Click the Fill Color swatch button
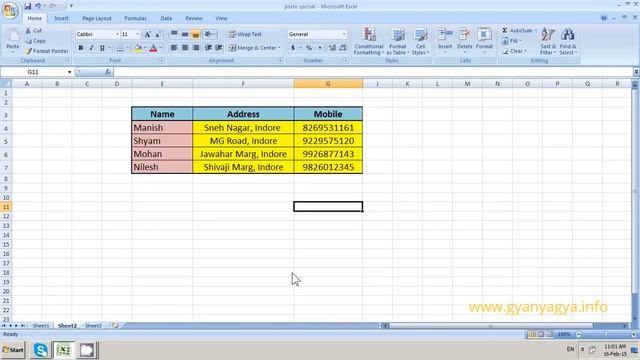 pos(138,48)
